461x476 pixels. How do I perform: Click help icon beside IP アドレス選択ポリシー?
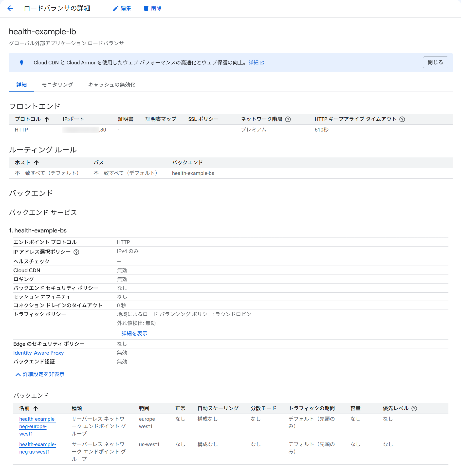76,252
